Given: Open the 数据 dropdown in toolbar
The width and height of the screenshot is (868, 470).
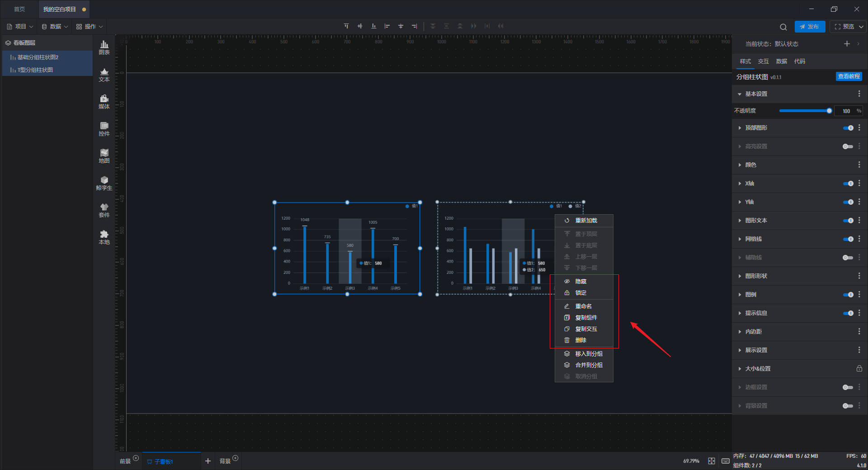Looking at the screenshot, I should 55,27.
